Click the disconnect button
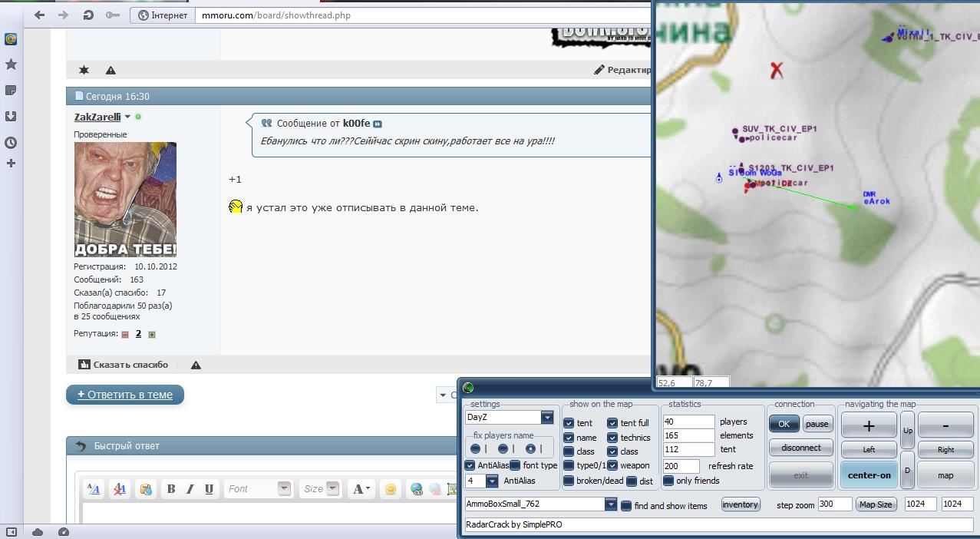 tap(801, 448)
